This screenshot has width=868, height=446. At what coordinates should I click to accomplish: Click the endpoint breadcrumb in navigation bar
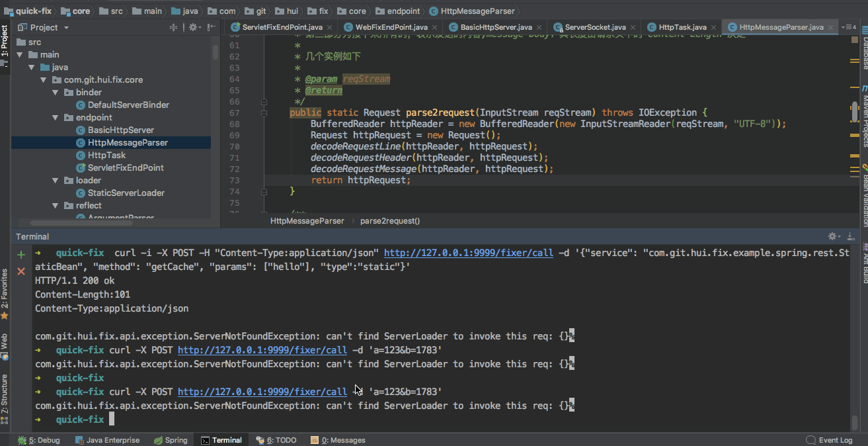pyautogui.click(x=399, y=11)
